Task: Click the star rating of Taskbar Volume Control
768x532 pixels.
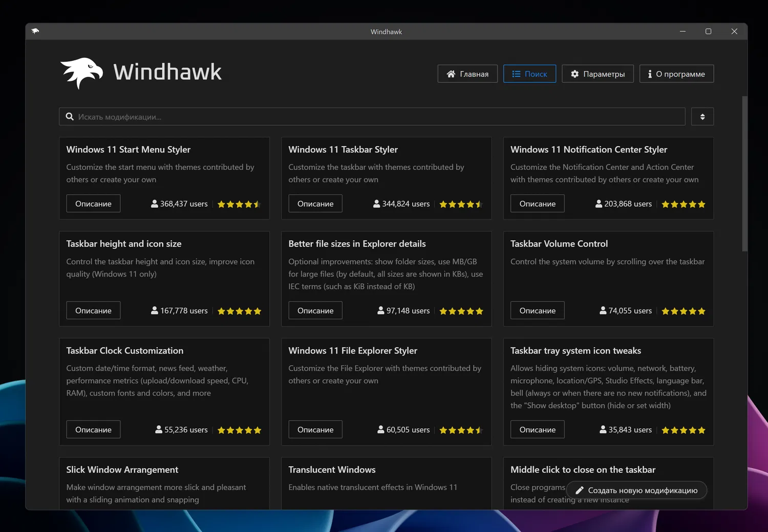Action: click(684, 311)
